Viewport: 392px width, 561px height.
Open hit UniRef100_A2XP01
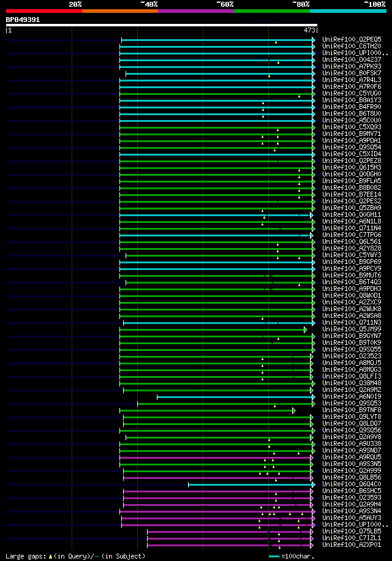coord(352,545)
